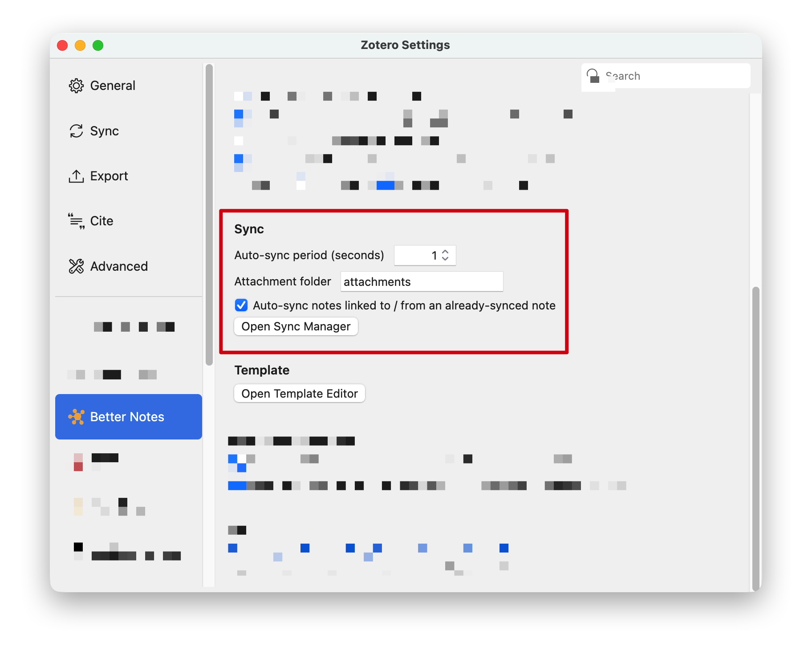812x659 pixels.
Task: Open Sync Manager
Action: click(296, 326)
